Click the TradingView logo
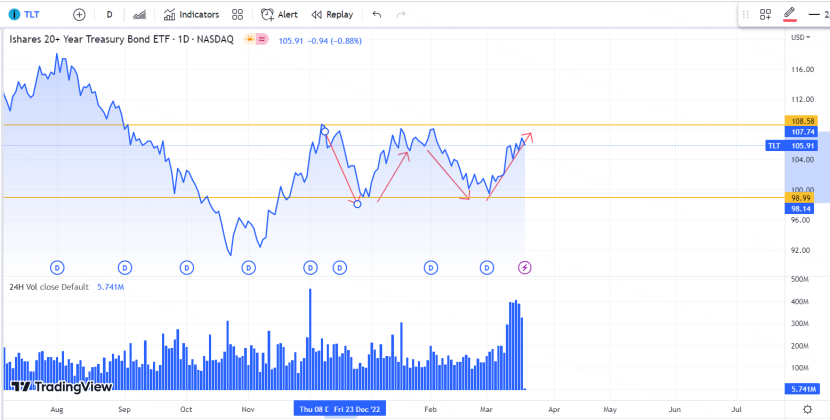The image size is (830, 420). (x=61, y=386)
